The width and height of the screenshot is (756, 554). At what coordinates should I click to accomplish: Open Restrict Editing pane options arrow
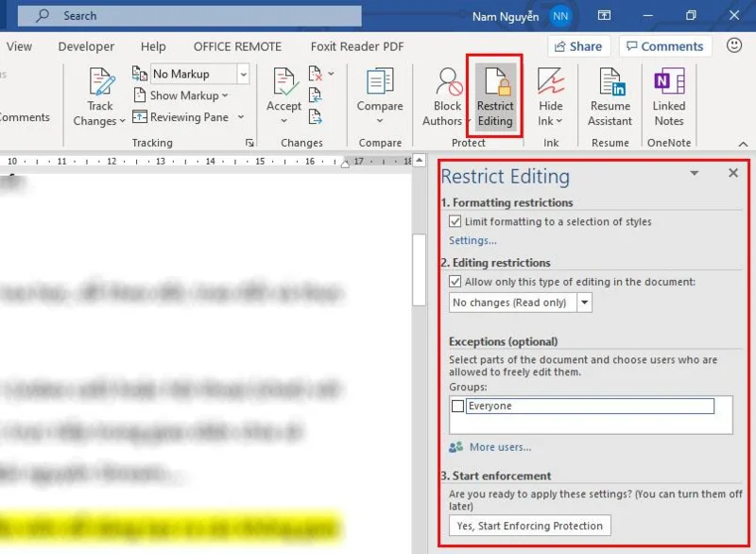point(695,173)
